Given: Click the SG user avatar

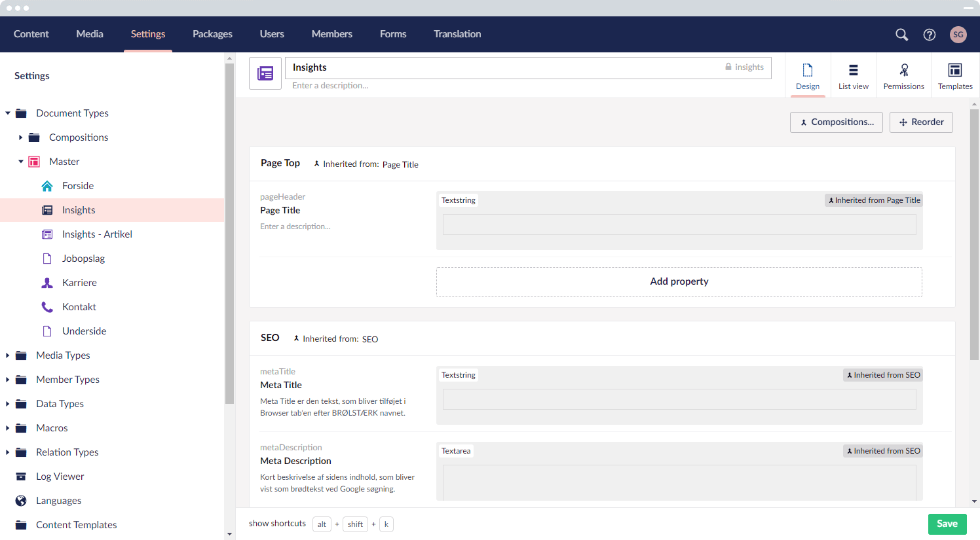Looking at the screenshot, I should pyautogui.click(x=958, y=34).
